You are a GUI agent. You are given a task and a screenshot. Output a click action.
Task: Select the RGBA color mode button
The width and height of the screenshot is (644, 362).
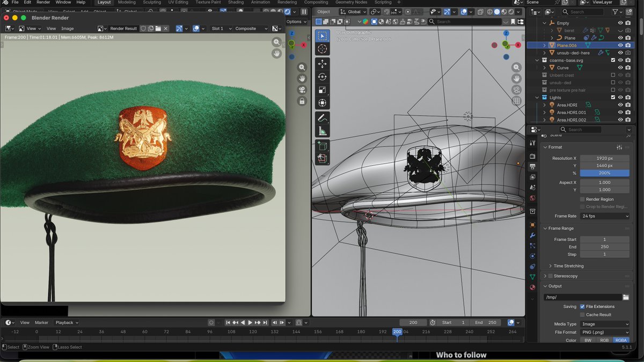pyautogui.click(x=621, y=341)
